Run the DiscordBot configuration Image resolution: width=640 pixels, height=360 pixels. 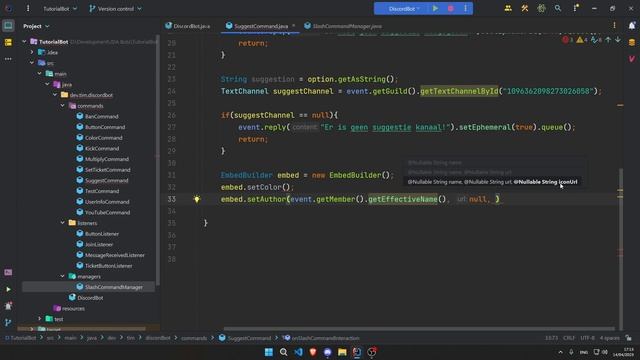pyautogui.click(x=435, y=9)
